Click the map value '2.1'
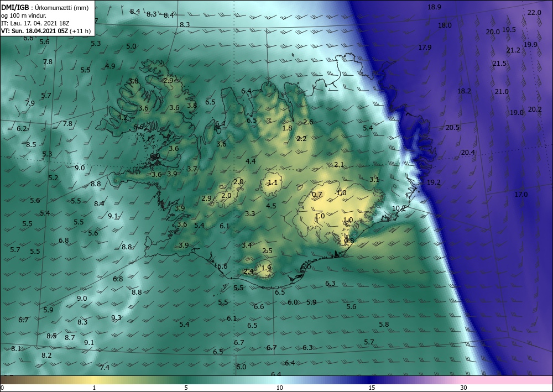 click(338, 165)
